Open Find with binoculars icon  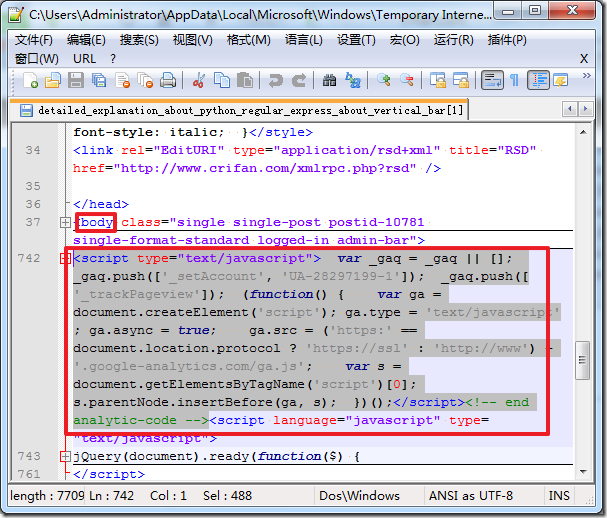pos(329,81)
